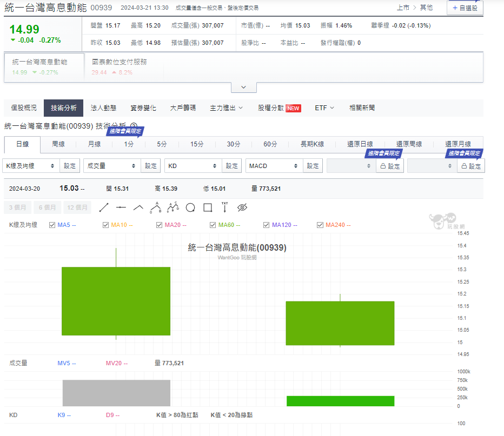Switch to 個股概況 tab
Image resolution: width=504 pixels, height=436 pixels.
tap(24, 108)
